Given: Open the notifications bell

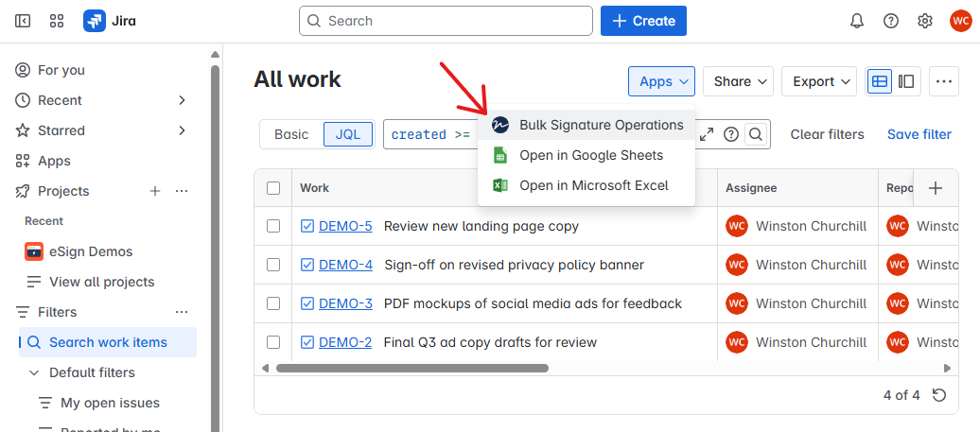Looking at the screenshot, I should pyautogui.click(x=857, y=21).
